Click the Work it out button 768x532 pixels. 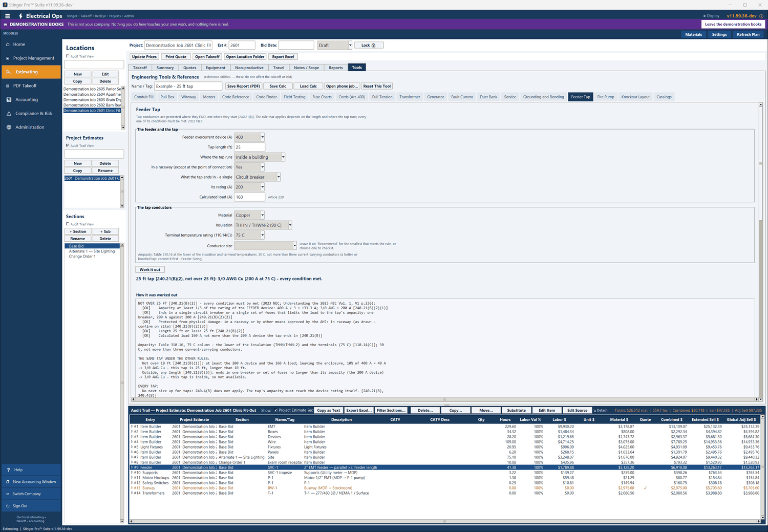click(x=150, y=269)
